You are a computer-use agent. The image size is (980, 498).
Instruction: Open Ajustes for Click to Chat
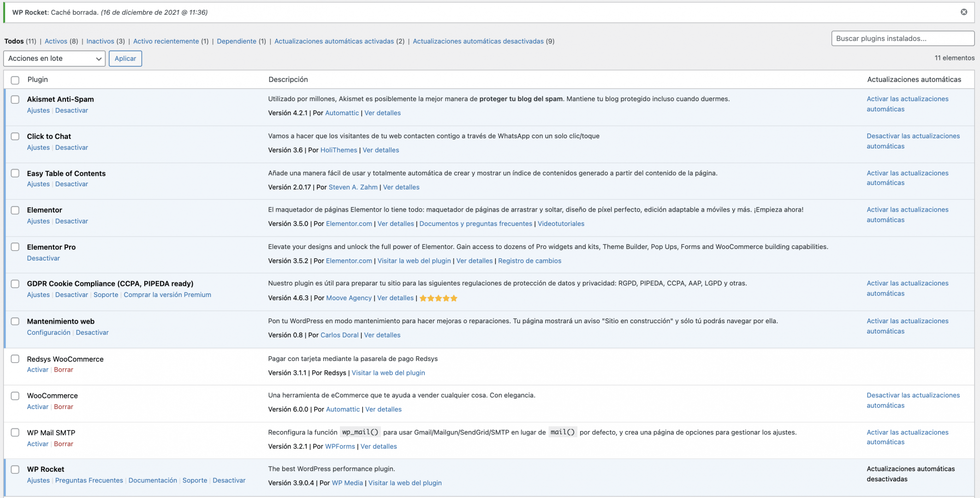click(x=38, y=148)
